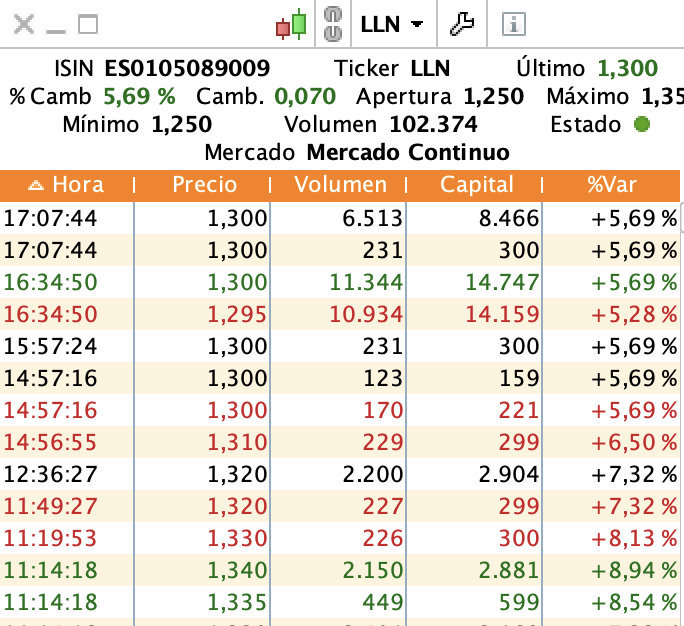
Task: Expand the LLN ticker dropdown arrow
Action: click(417, 24)
